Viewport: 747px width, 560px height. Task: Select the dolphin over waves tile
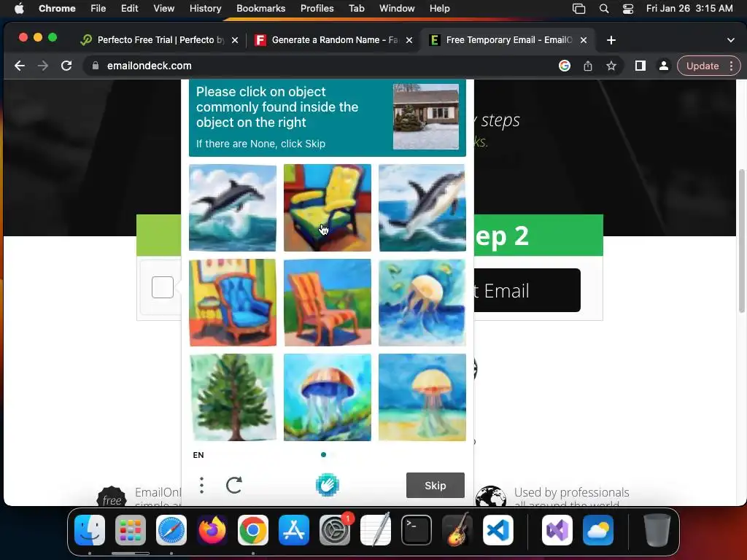(233, 208)
